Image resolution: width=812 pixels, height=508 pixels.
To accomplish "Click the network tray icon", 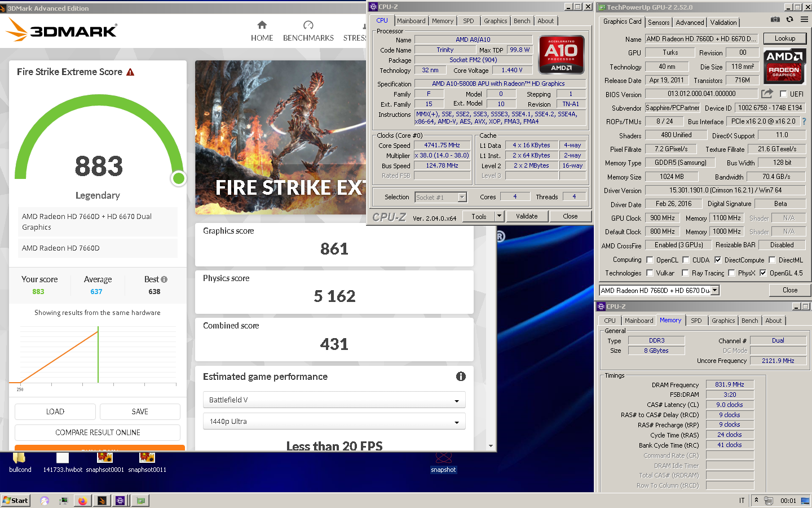I will point(769,501).
